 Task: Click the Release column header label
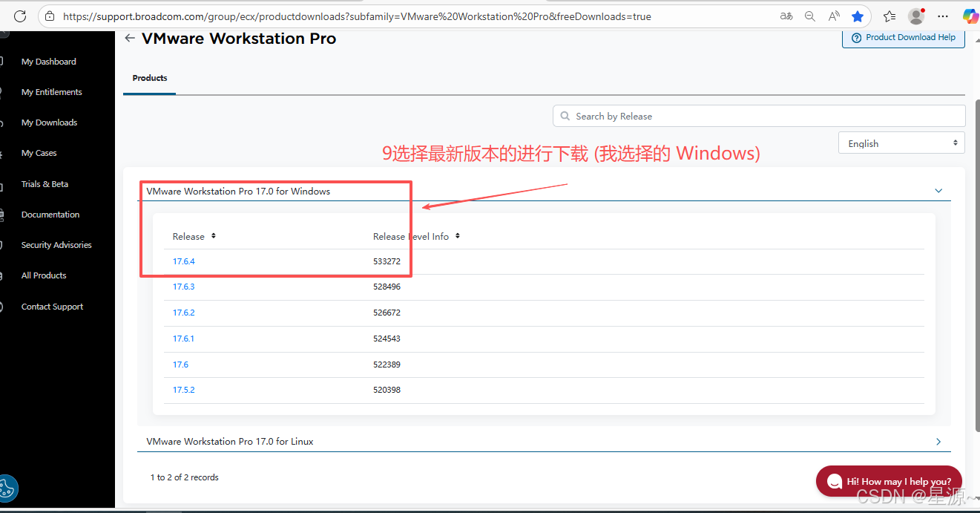(188, 236)
